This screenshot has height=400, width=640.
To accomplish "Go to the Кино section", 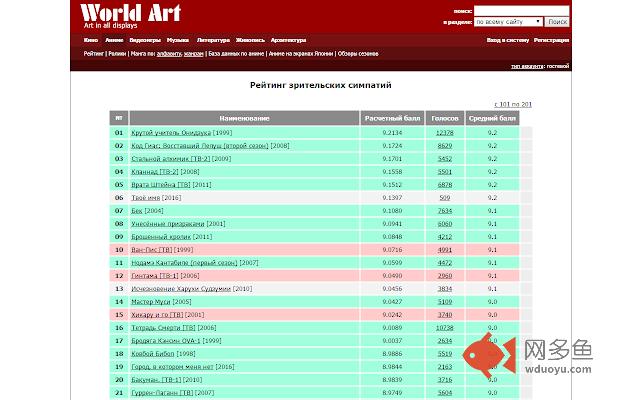I will tap(91, 40).
